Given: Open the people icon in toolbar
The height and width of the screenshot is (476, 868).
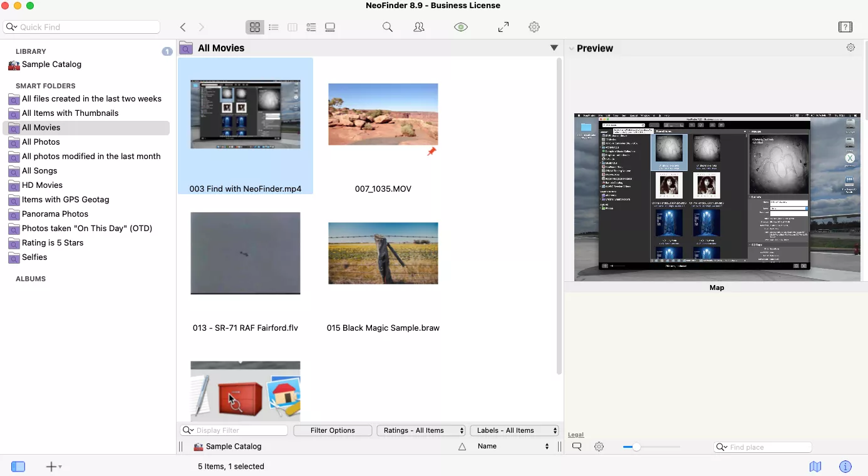Looking at the screenshot, I should click(419, 27).
